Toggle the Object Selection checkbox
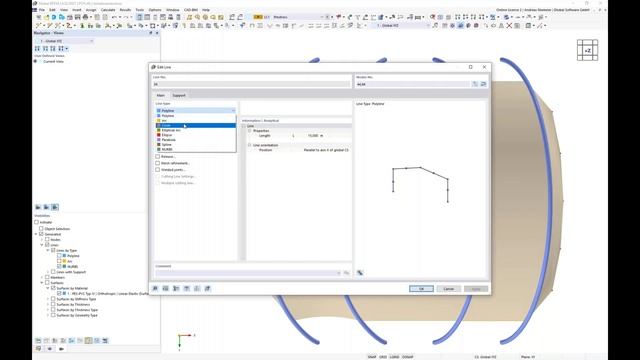The height and width of the screenshot is (360, 640). [41, 229]
